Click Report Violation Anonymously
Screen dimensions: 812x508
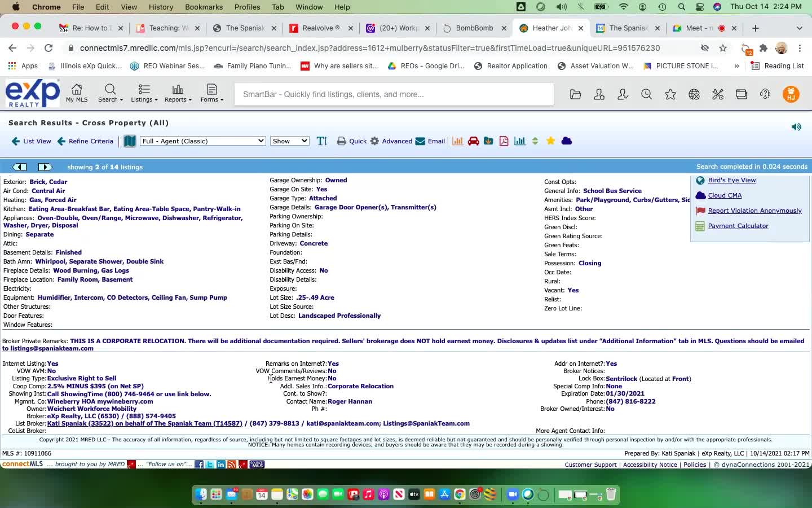click(754, 211)
